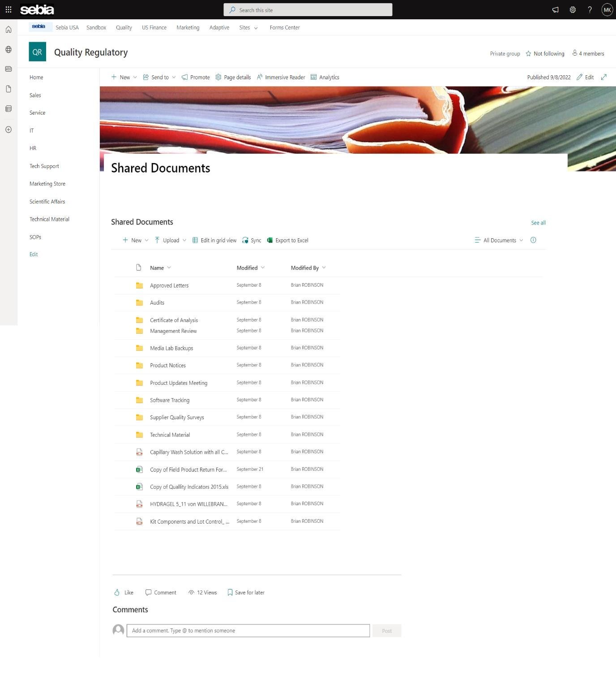Open page Analytics
Image resolution: width=616 pixels, height=688 pixels.
click(325, 77)
